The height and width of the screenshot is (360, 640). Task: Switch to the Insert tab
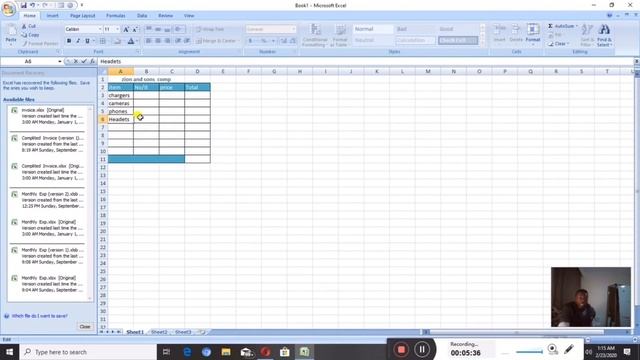[x=52, y=16]
